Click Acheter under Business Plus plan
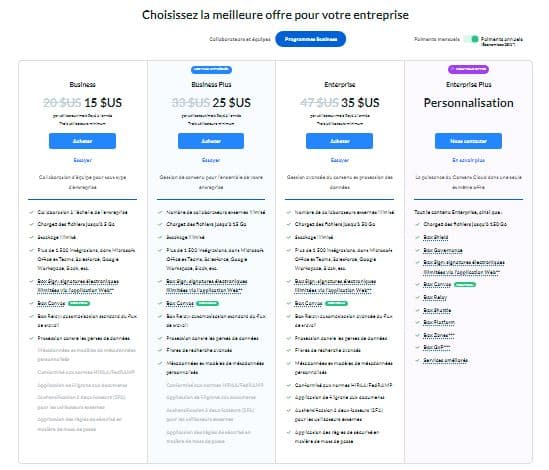 click(x=211, y=141)
